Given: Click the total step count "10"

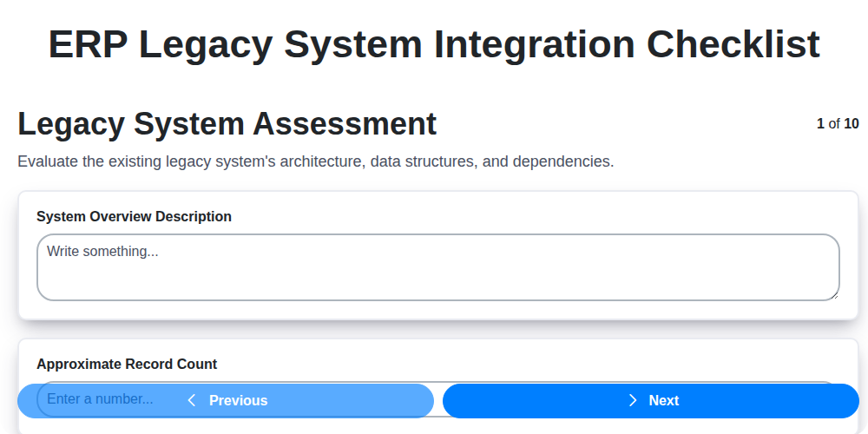Looking at the screenshot, I should [852, 124].
